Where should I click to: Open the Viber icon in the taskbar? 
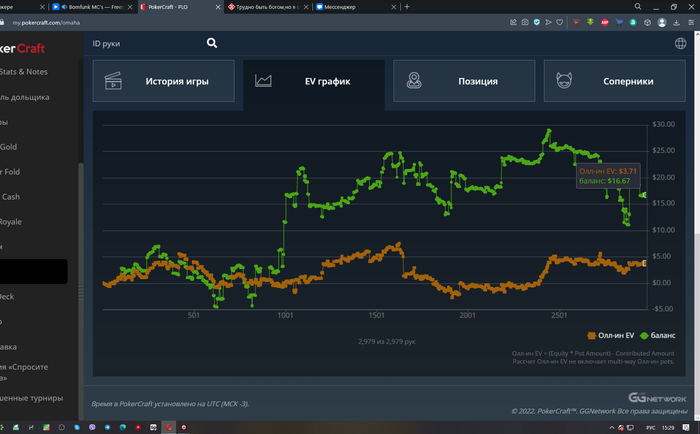[92, 427]
